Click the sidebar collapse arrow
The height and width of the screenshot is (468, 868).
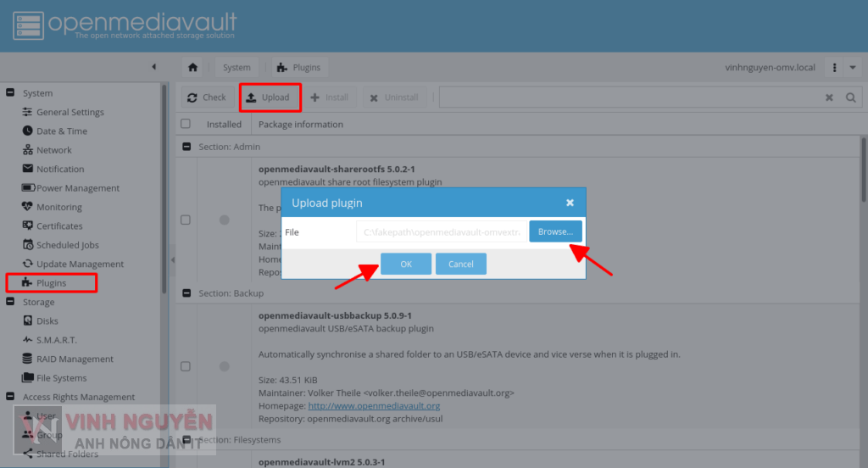click(x=153, y=67)
